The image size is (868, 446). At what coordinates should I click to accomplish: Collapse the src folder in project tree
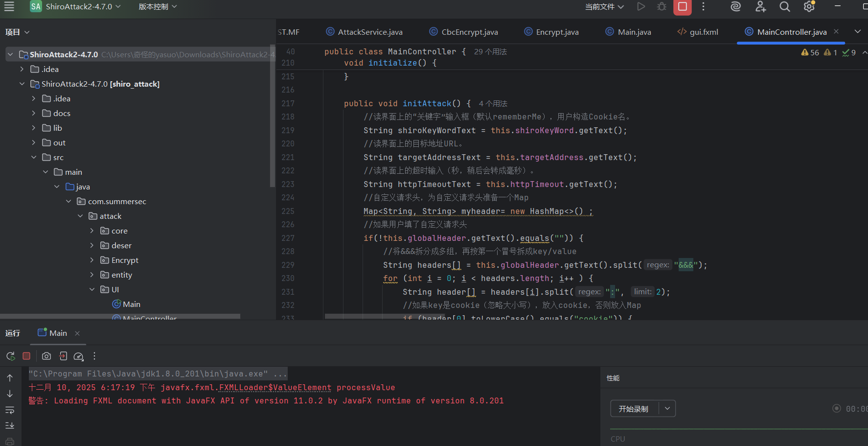[x=34, y=157]
